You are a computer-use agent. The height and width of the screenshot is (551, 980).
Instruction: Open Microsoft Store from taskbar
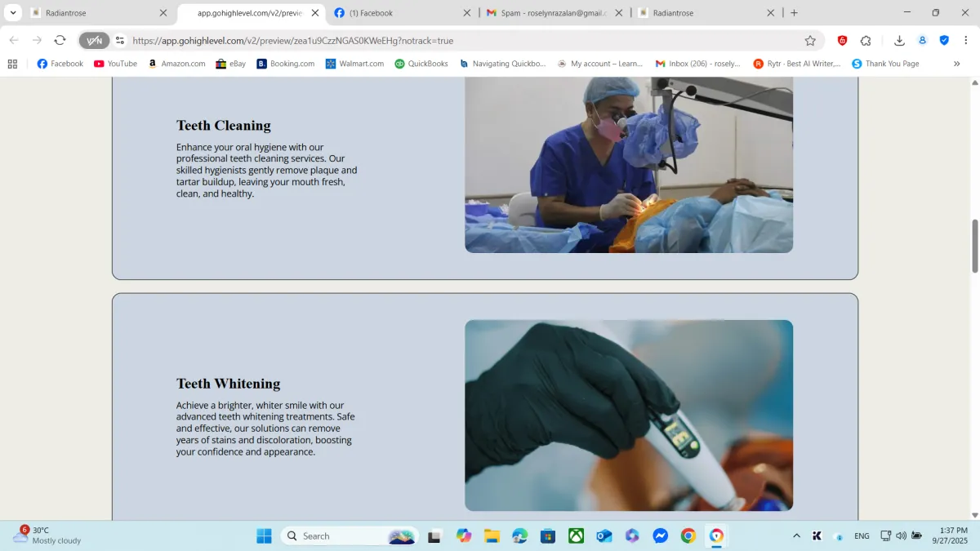548,535
